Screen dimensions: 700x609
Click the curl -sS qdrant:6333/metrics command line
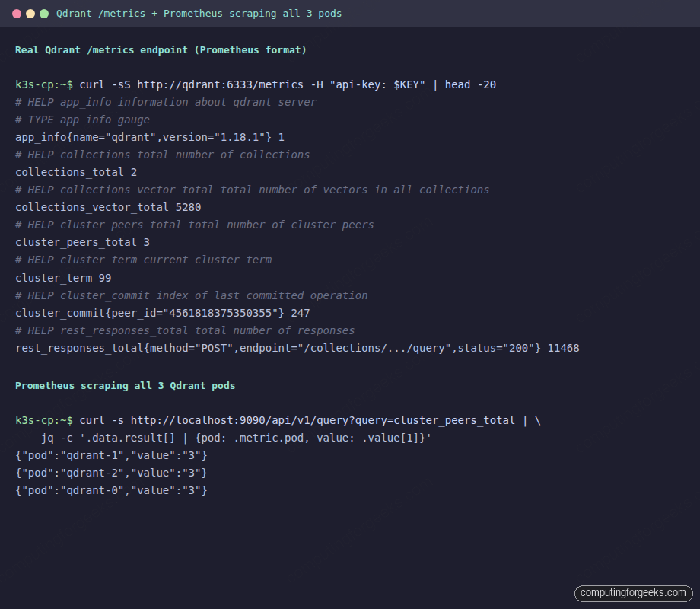(256, 85)
